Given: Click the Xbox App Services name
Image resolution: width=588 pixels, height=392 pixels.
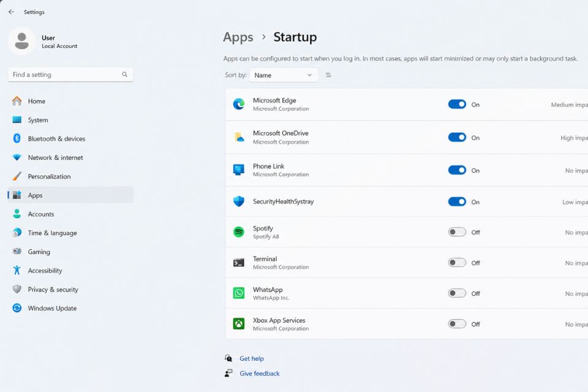Looking at the screenshot, I should (x=279, y=320).
